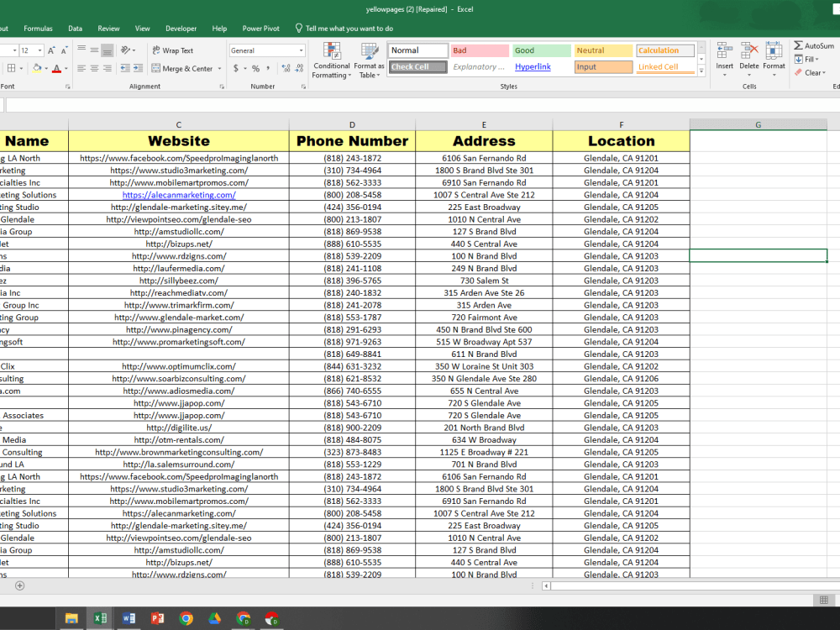Apply top vertical alignment
Image resolution: width=840 pixels, height=630 pixels.
click(x=81, y=50)
